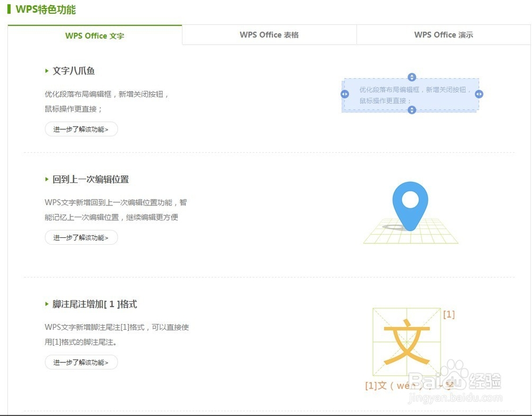
Task: Click the top resize handle of the paragraph frame
Action: (412, 77)
